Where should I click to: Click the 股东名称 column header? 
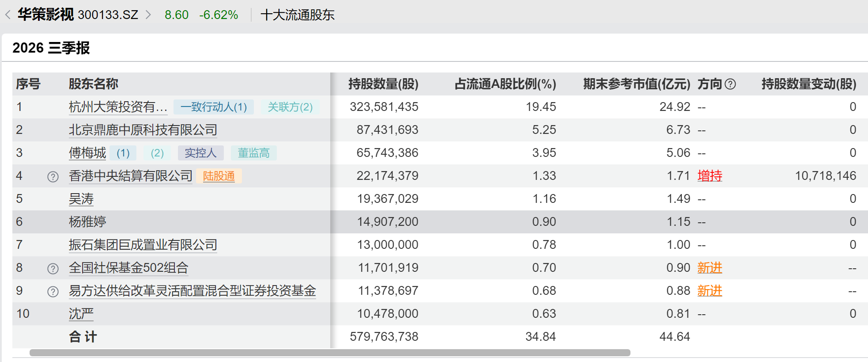(94, 84)
